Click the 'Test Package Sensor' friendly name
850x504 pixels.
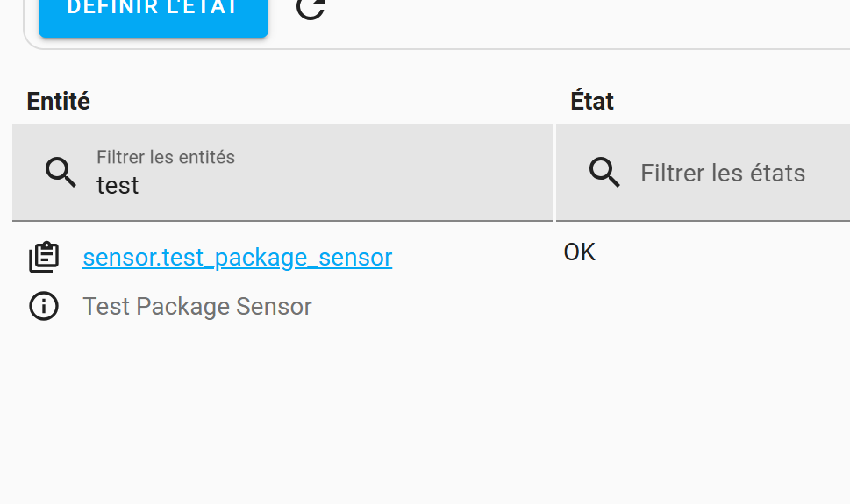tap(197, 306)
